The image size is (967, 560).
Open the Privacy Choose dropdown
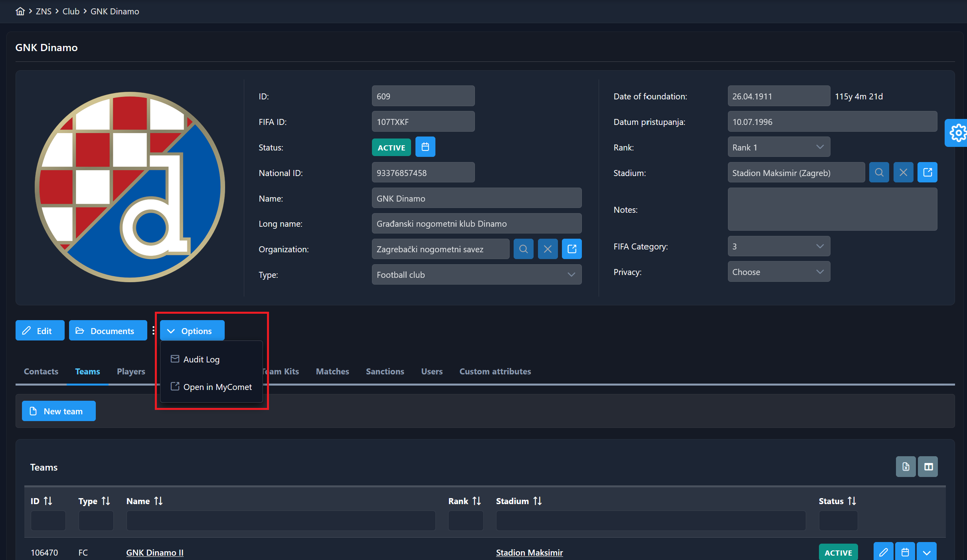[779, 272]
